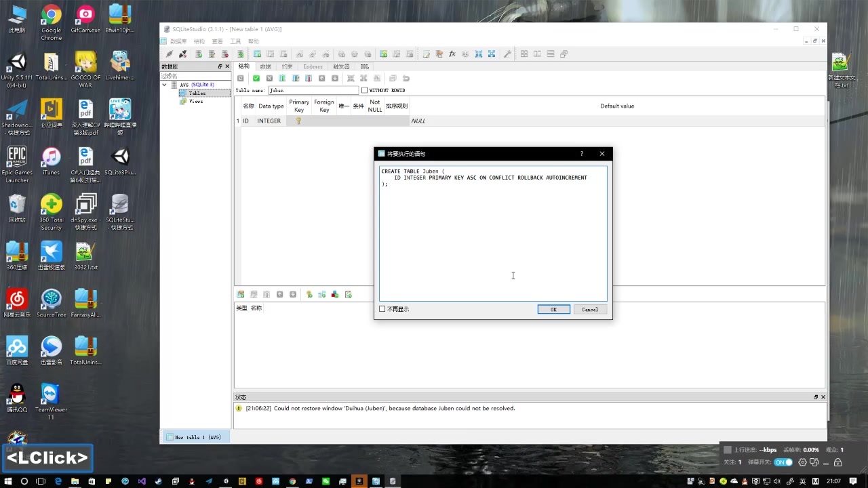Open the configuration wrench icon

click(x=507, y=54)
